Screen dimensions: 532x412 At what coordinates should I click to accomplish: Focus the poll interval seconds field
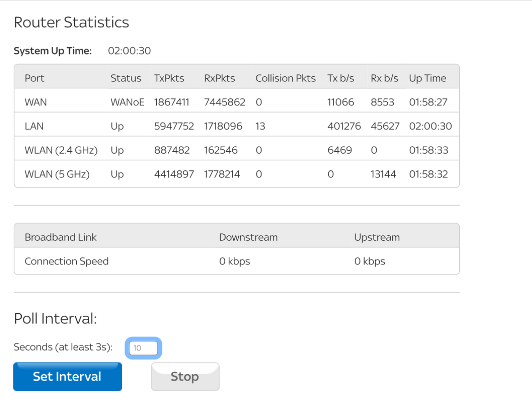pos(144,348)
